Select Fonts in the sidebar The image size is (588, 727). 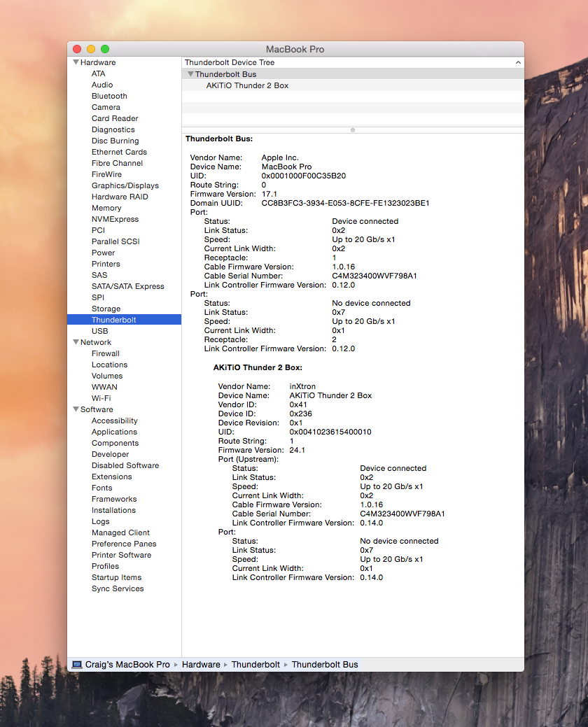102,488
